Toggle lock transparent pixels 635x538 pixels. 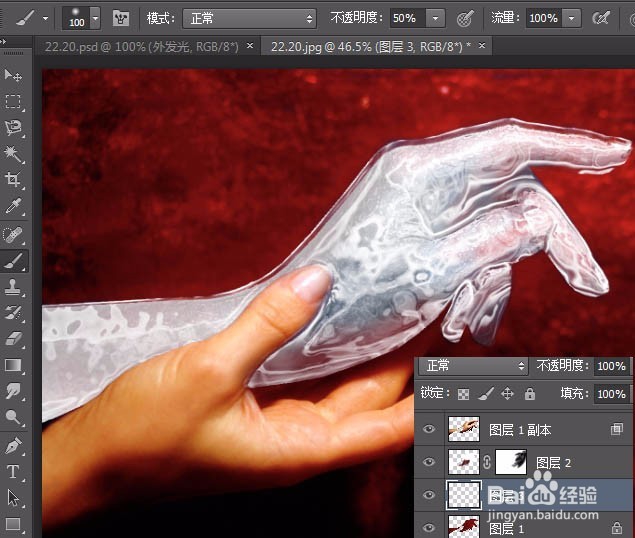click(463, 394)
